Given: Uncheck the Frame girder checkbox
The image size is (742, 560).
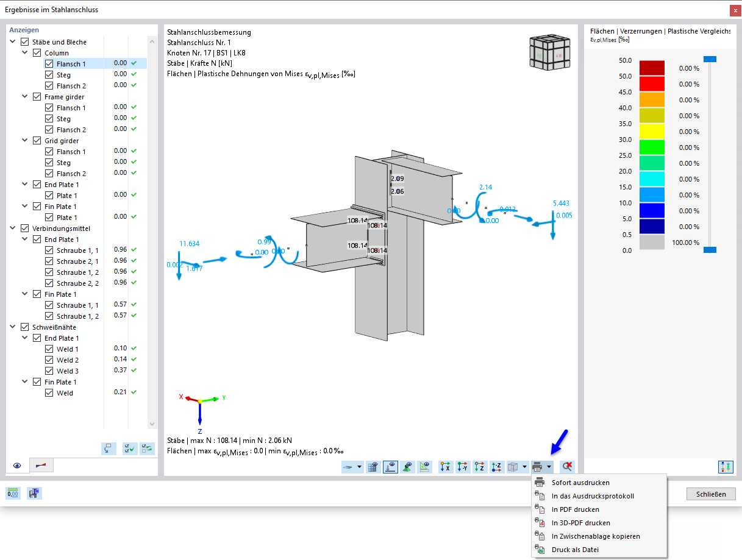Looking at the screenshot, I should coord(37,97).
